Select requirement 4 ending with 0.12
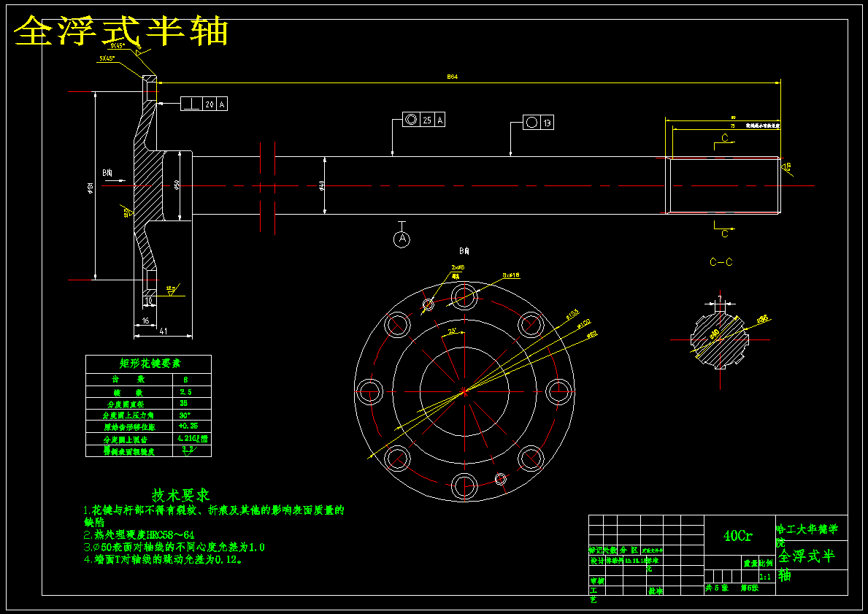Viewport: 868px width, 614px height. click(164, 559)
